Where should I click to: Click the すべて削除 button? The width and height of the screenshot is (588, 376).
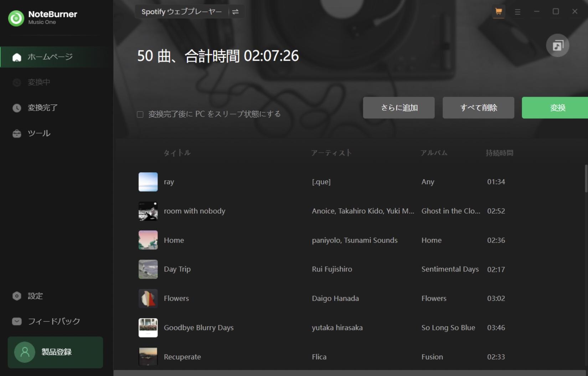(x=478, y=107)
